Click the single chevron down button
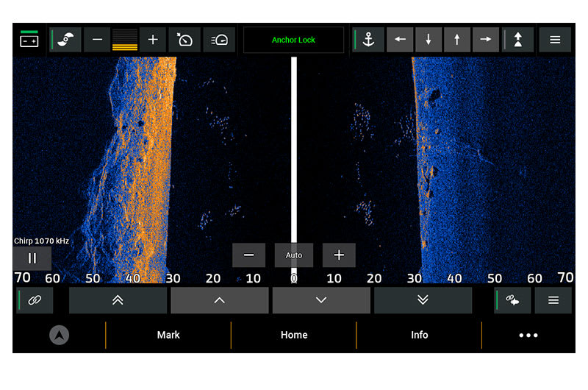The width and height of the screenshot is (588, 390). click(x=321, y=300)
